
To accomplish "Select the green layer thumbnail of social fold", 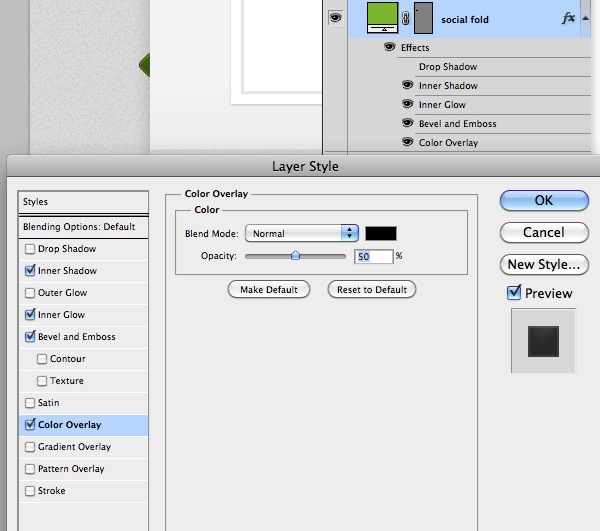I will [x=382, y=17].
